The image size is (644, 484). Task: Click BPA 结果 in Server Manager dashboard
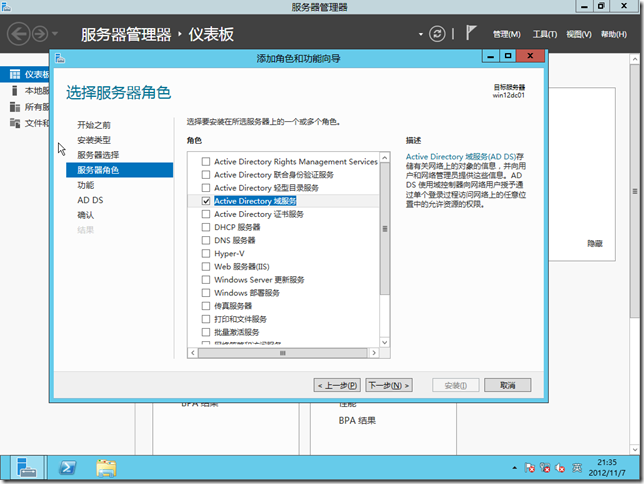[x=357, y=420]
